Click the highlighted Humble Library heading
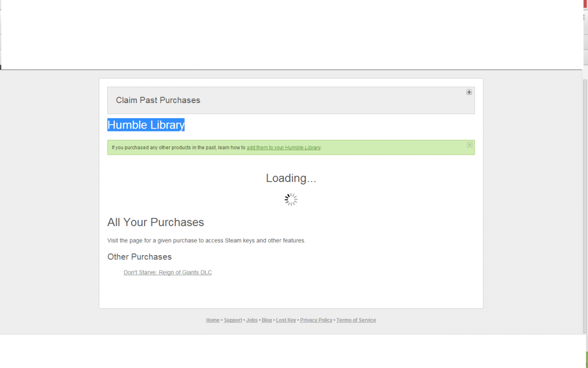The image size is (588, 368). click(146, 125)
